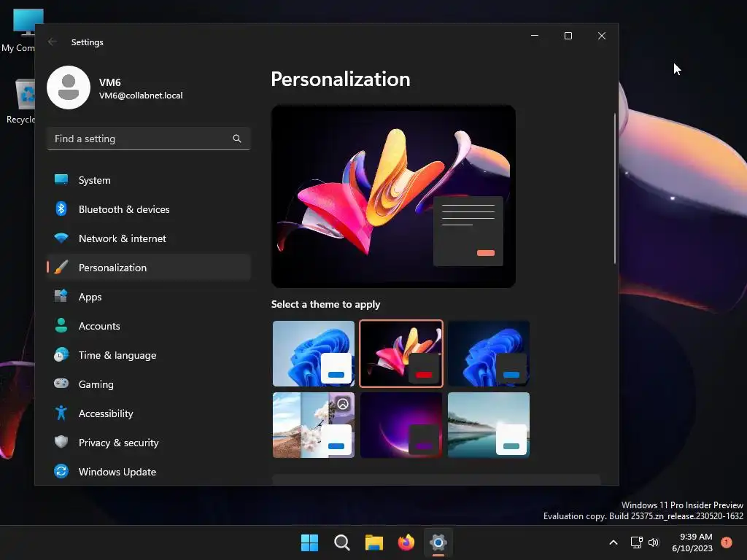747x560 pixels.
Task: Select Apps in the sidebar
Action: [x=149, y=297]
